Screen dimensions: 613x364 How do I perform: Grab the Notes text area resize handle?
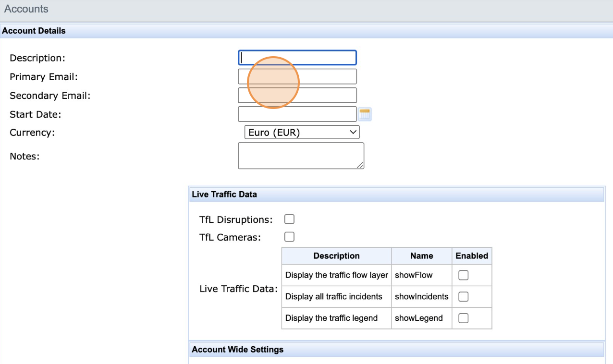(360, 165)
